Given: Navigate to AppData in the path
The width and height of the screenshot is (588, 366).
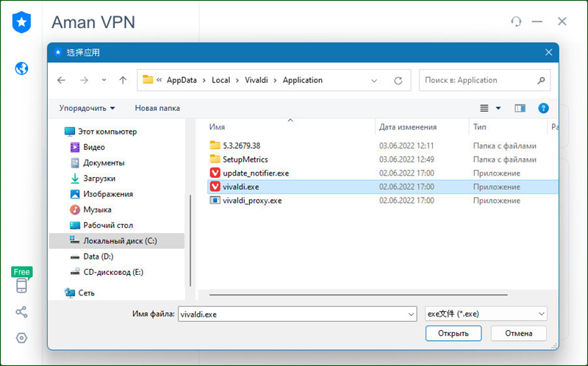Looking at the screenshot, I should tap(182, 80).
